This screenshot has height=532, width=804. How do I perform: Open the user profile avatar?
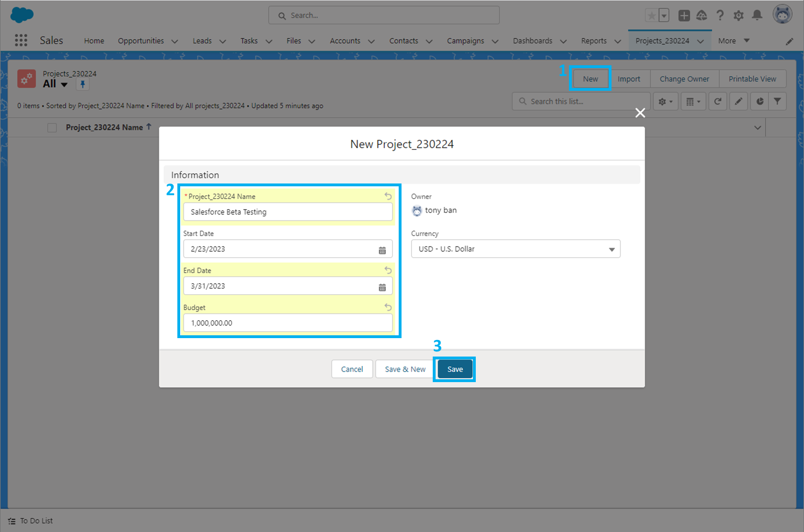[x=783, y=14]
